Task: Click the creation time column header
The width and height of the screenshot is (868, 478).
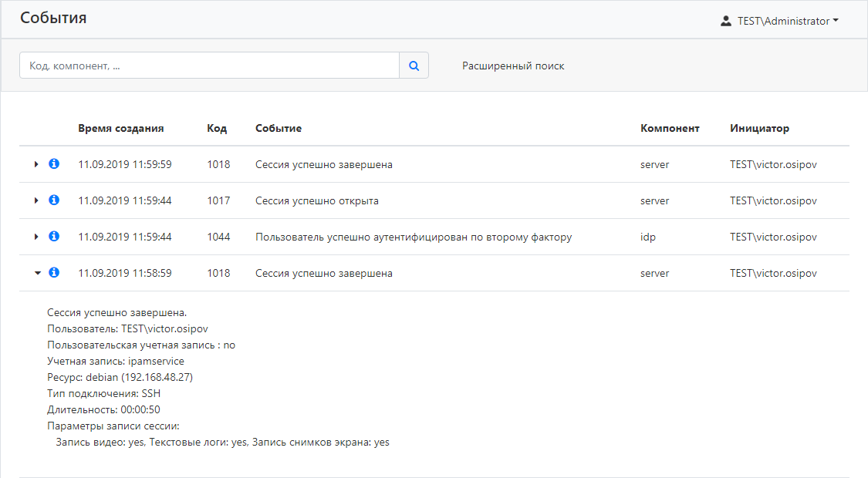Action: coord(120,129)
